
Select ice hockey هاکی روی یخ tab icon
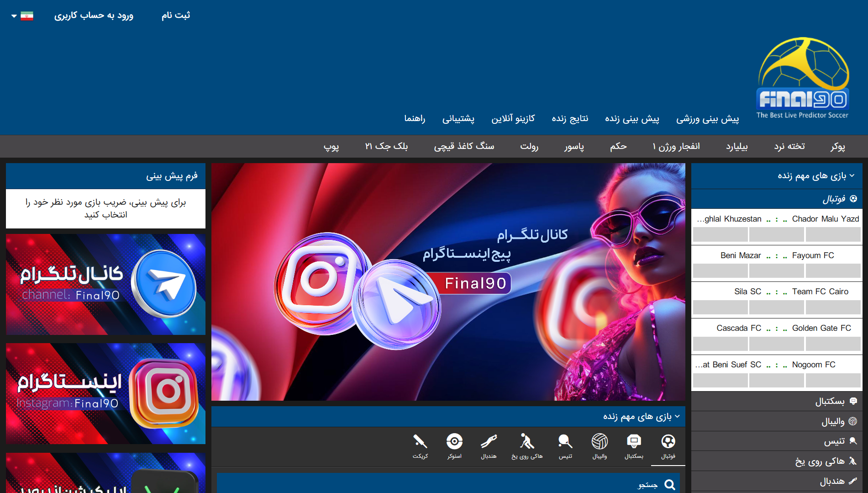pyautogui.click(x=527, y=446)
